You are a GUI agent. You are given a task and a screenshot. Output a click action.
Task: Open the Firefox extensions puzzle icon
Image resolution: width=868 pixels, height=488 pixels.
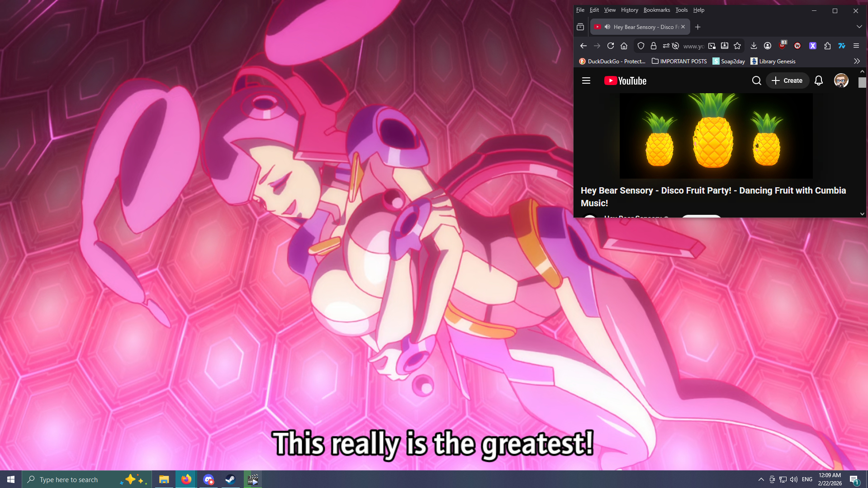coord(827,46)
